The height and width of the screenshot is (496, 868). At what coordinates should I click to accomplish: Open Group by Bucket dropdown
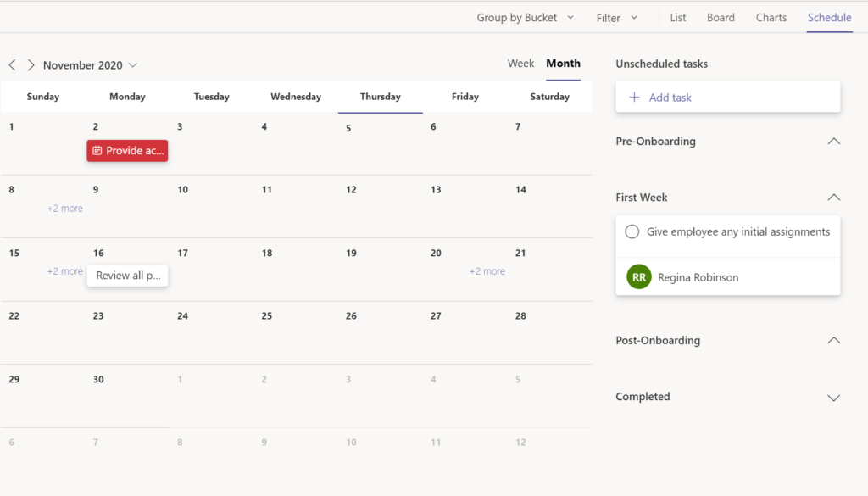pyautogui.click(x=526, y=18)
